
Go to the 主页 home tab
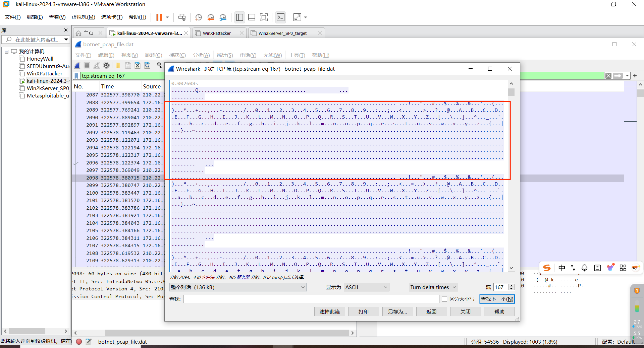(x=89, y=33)
